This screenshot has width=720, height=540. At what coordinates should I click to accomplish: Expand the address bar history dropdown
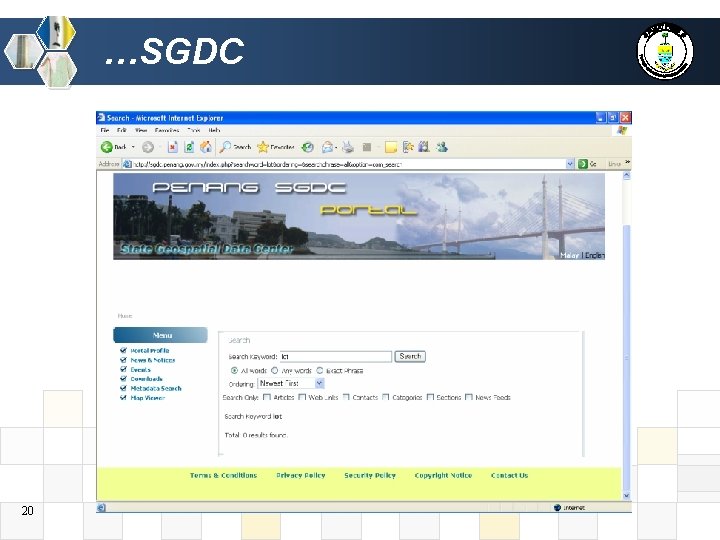(570, 164)
